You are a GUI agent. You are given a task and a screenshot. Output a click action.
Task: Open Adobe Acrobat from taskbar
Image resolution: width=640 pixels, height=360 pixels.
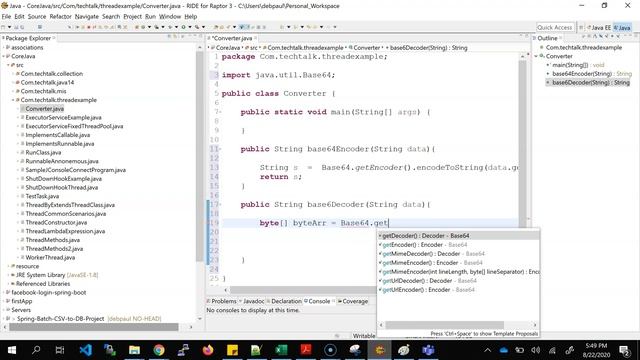coord(306,350)
